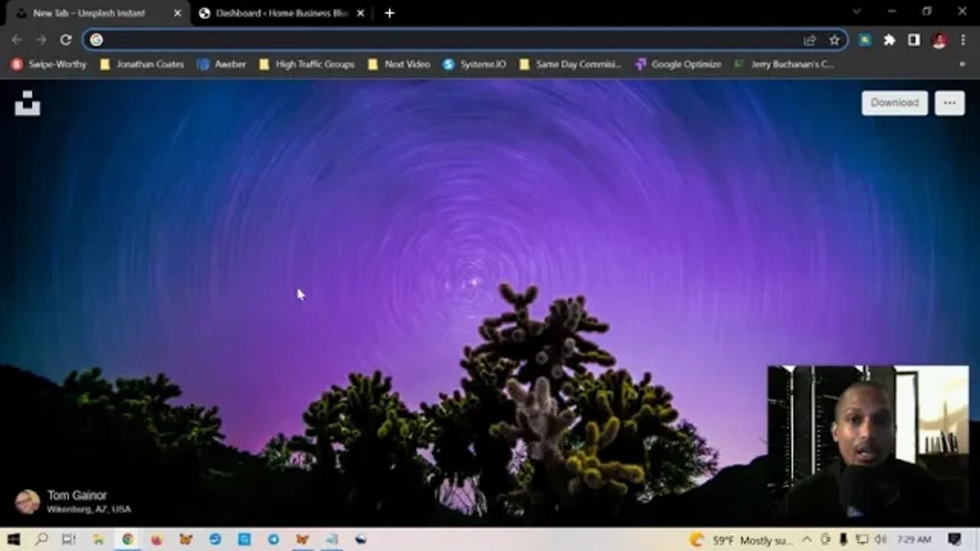
Task: Open the last dark blue taskbar app icon
Action: (361, 540)
